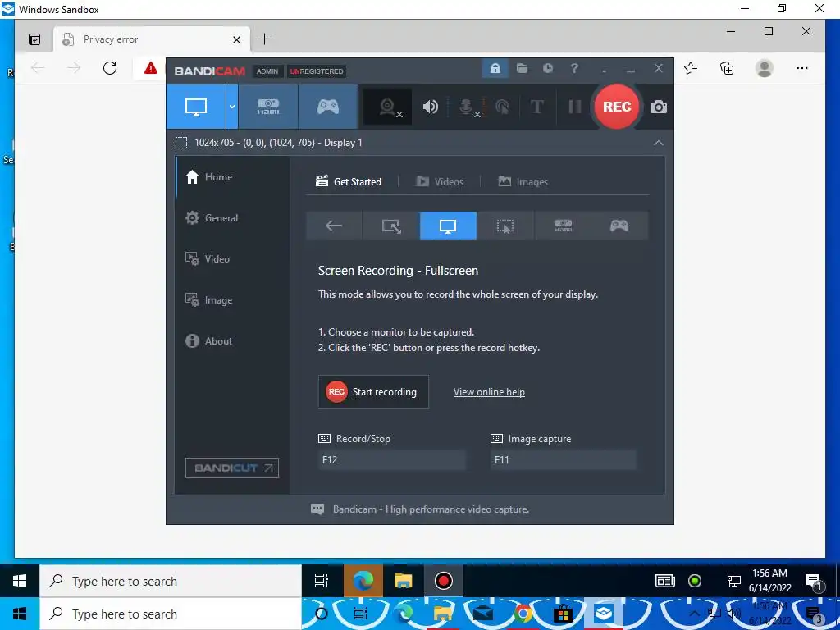Toggle webcam overlay icon
Image resolution: width=840 pixels, height=630 pixels.
point(388,107)
